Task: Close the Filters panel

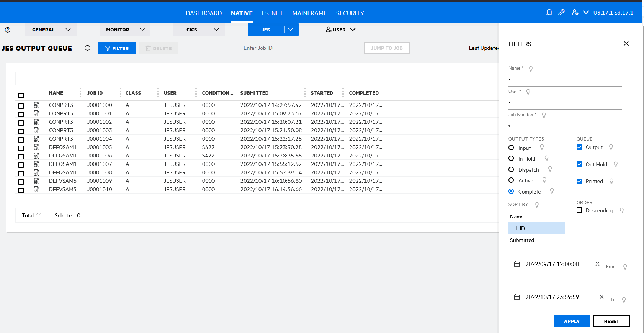Action: (626, 43)
